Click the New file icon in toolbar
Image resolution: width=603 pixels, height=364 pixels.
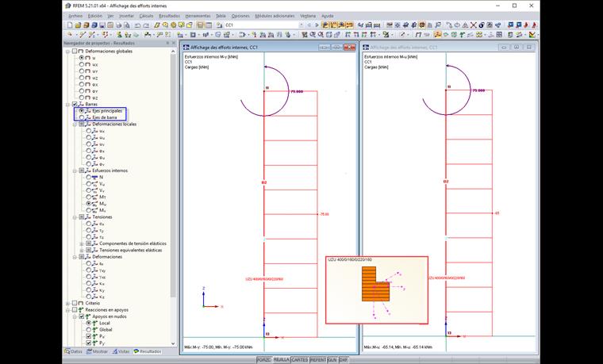tap(70, 25)
